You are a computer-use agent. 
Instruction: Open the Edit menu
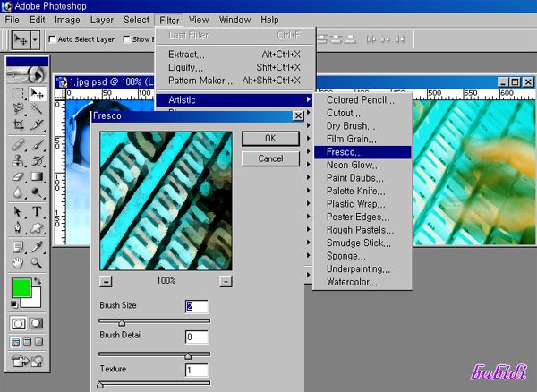[x=37, y=21]
